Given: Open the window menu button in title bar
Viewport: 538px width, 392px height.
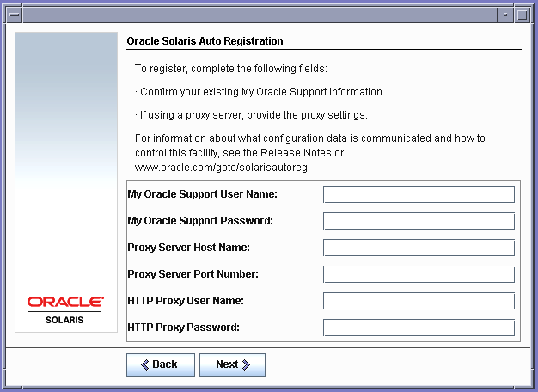Looking at the screenshot, I should click(x=15, y=15).
